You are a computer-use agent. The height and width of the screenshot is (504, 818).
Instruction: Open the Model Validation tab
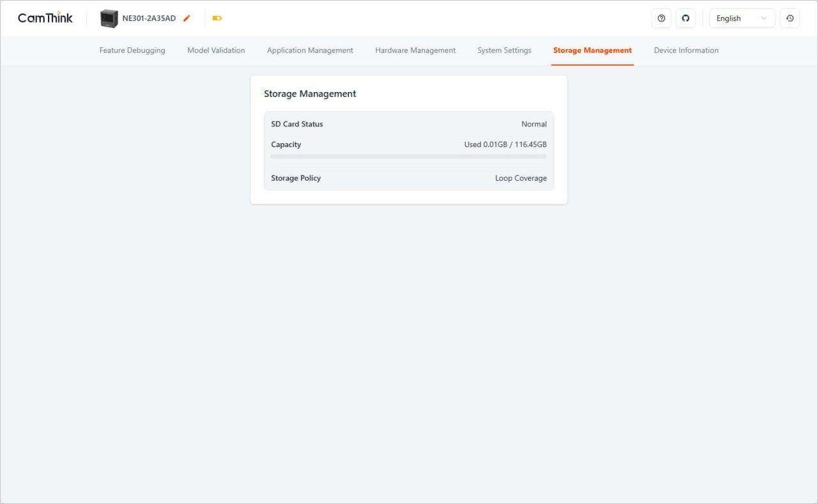click(216, 50)
